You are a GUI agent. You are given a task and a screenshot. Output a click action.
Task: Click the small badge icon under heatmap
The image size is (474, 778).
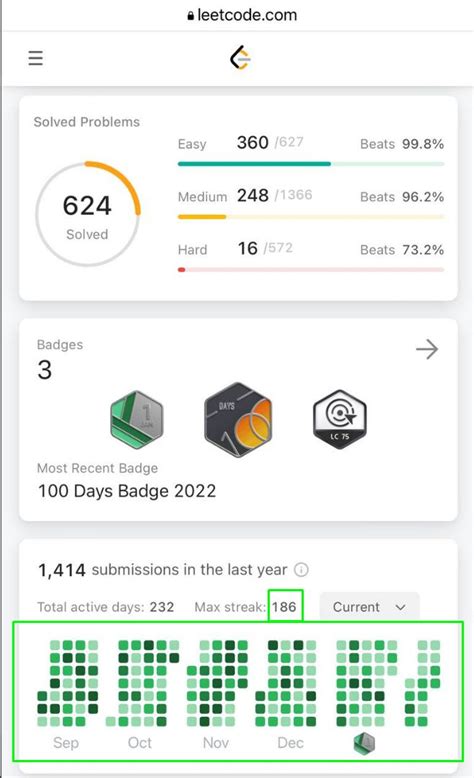[x=364, y=743]
